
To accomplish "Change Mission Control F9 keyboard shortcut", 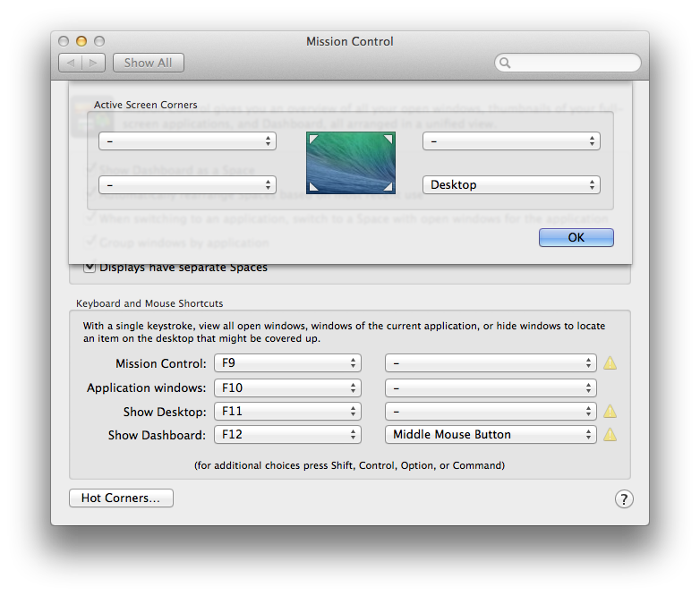I will [x=287, y=363].
